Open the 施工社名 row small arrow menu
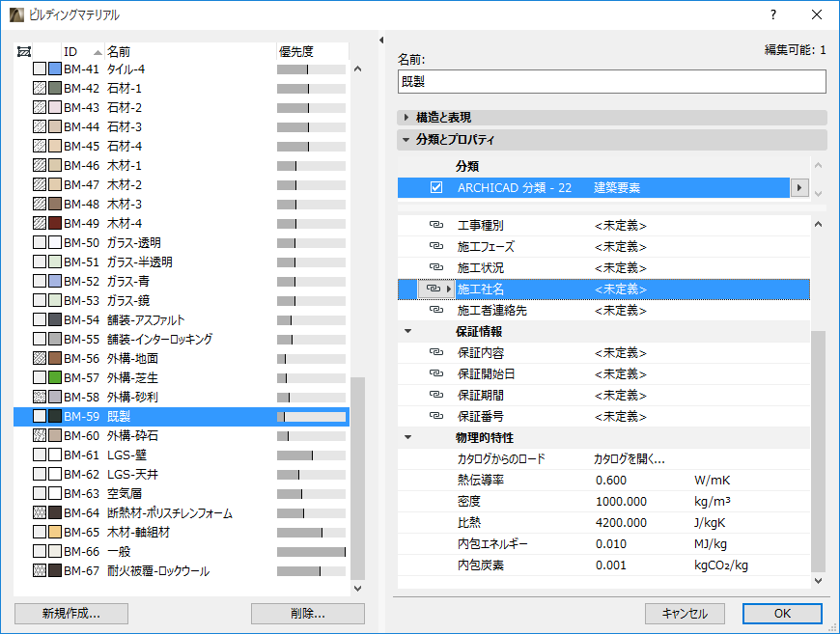 click(449, 289)
